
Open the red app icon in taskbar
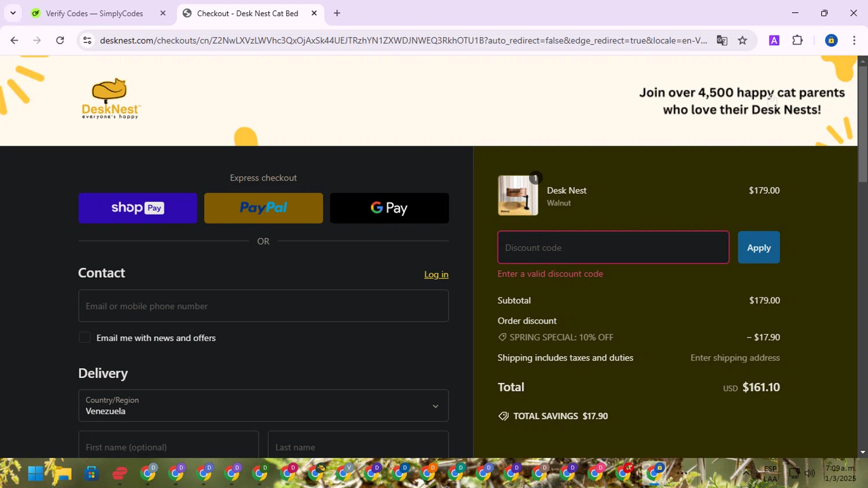(x=120, y=474)
